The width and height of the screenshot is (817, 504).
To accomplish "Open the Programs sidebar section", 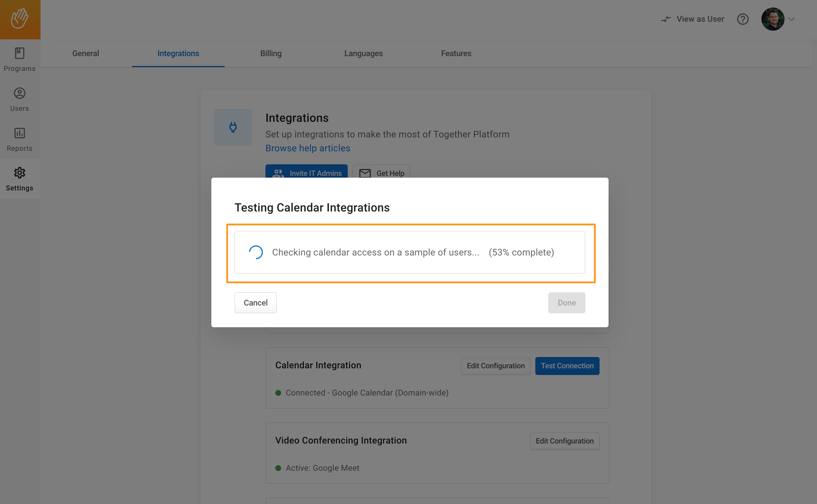I will coord(20,60).
